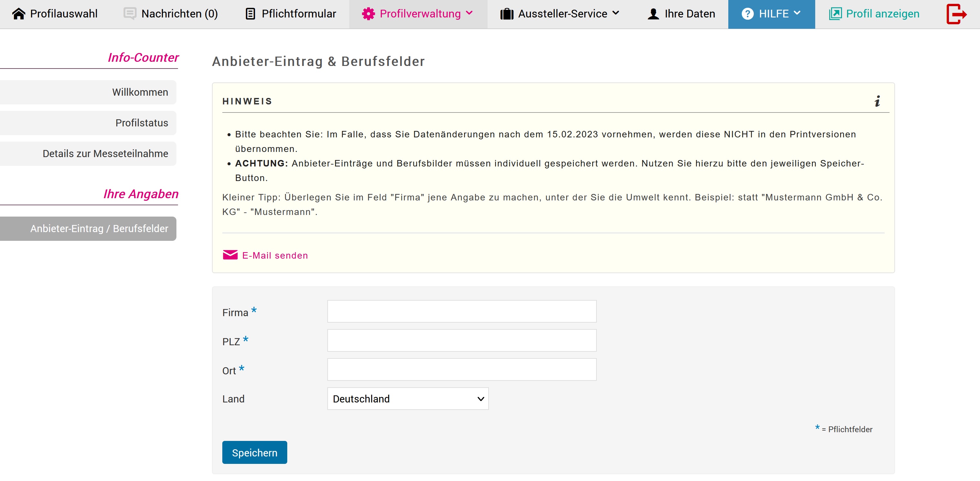
Task: Click the home icon for Profilauswahl
Action: pyautogui.click(x=19, y=14)
